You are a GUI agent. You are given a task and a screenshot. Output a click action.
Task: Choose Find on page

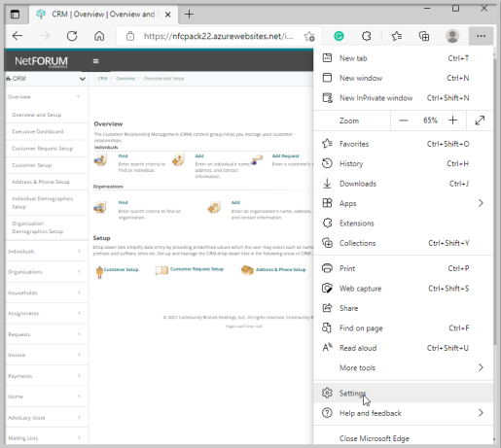[403, 328]
